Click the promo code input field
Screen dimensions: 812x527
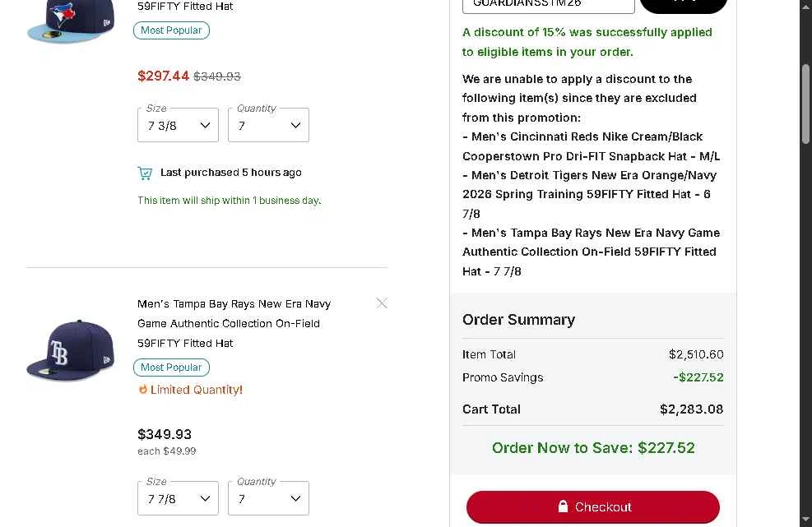pyautogui.click(x=548, y=4)
